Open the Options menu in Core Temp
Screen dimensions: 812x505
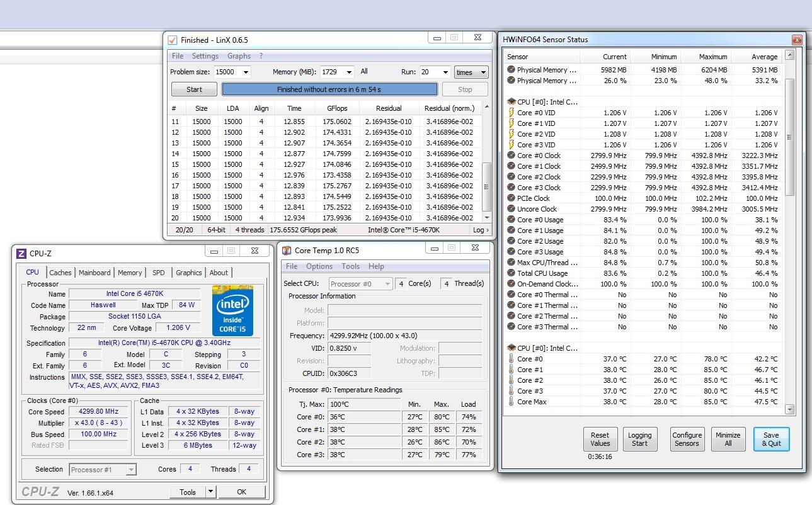(x=319, y=266)
